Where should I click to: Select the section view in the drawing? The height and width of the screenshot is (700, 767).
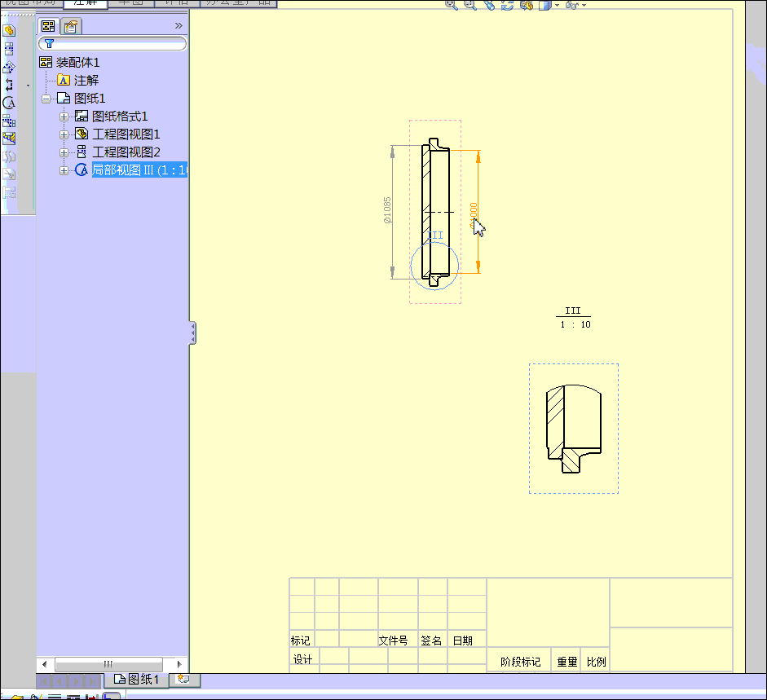click(435, 212)
